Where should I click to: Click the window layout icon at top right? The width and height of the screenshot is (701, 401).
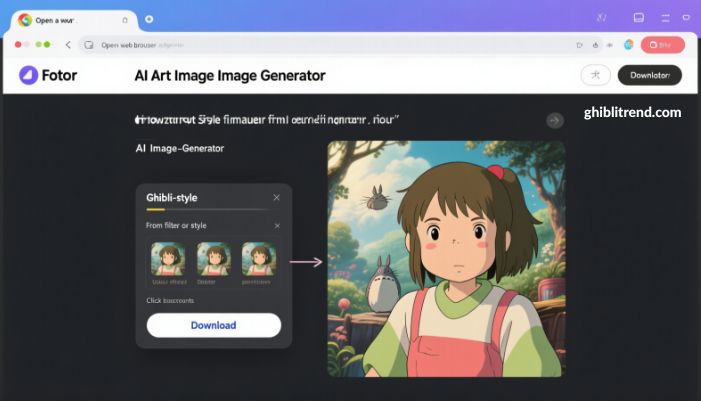pyautogui.click(x=639, y=17)
